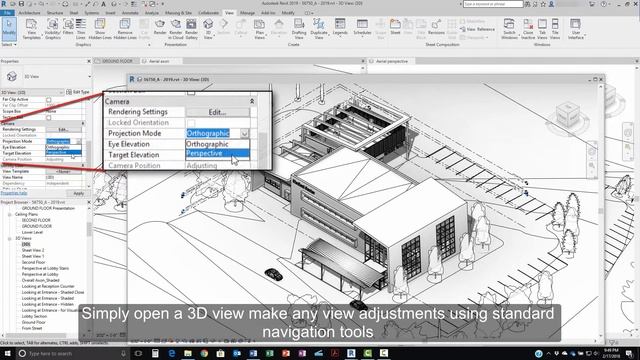Toggle Thin Lines display
This screenshot has height=360, width=640.
click(x=81, y=29)
